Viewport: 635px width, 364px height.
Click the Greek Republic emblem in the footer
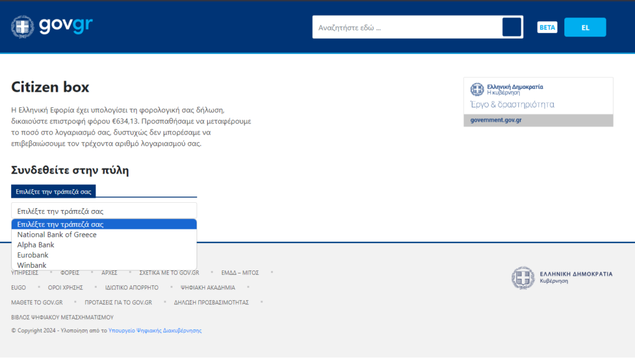pos(523,278)
